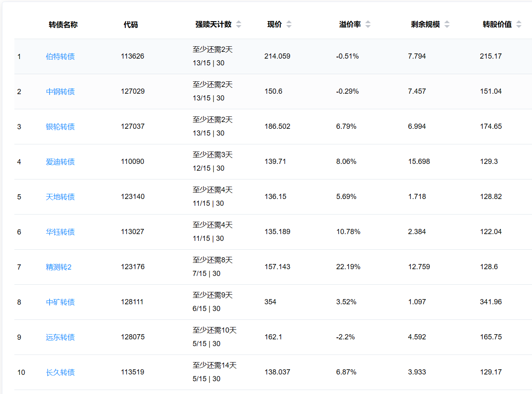532x394 pixels.
Task: Sort by 强赎天计数 using its sort arrows
Action: tap(239, 24)
